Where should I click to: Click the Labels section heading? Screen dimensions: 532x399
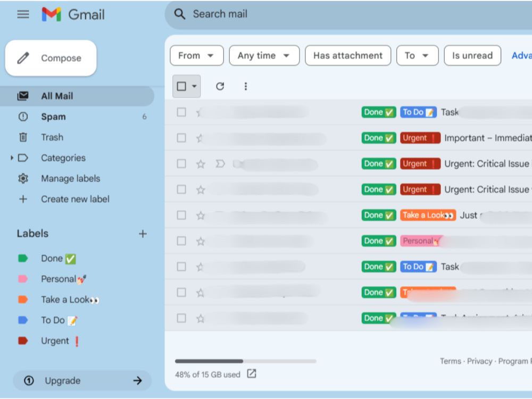(32, 234)
